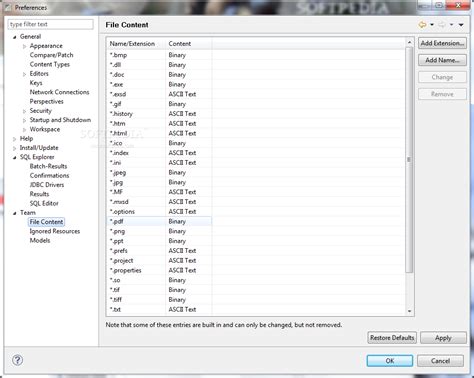Click the Add Name... button
The height and width of the screenshot is (378, 474).
click(x=442, y=60)
